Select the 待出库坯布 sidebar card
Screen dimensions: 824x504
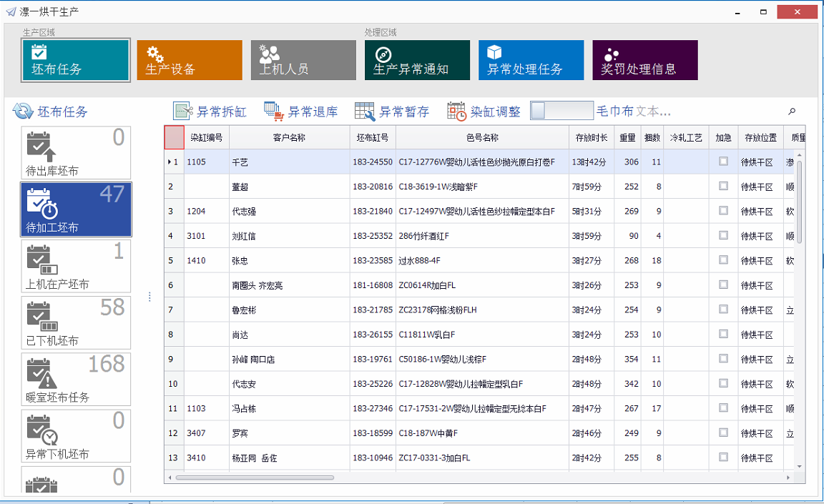coord(76,153)
